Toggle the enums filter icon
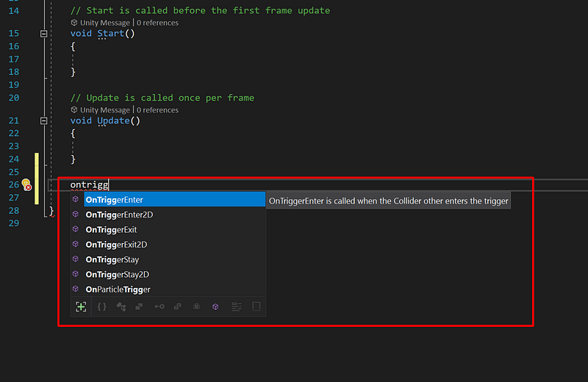 coord(178,306)
